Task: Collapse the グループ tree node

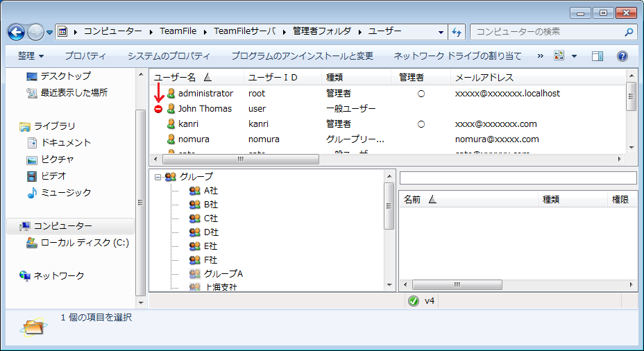Action: (x=158, y=177)
